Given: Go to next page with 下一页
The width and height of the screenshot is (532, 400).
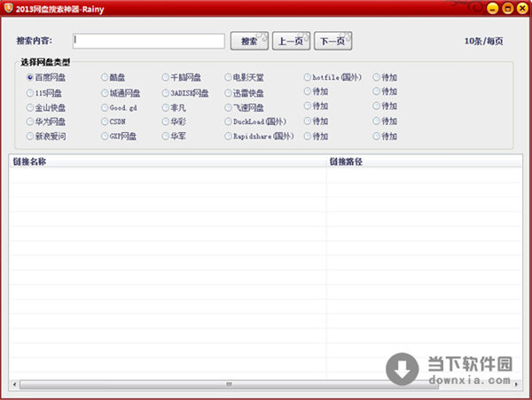Looking at the screenshot, I should click(332, 41).
